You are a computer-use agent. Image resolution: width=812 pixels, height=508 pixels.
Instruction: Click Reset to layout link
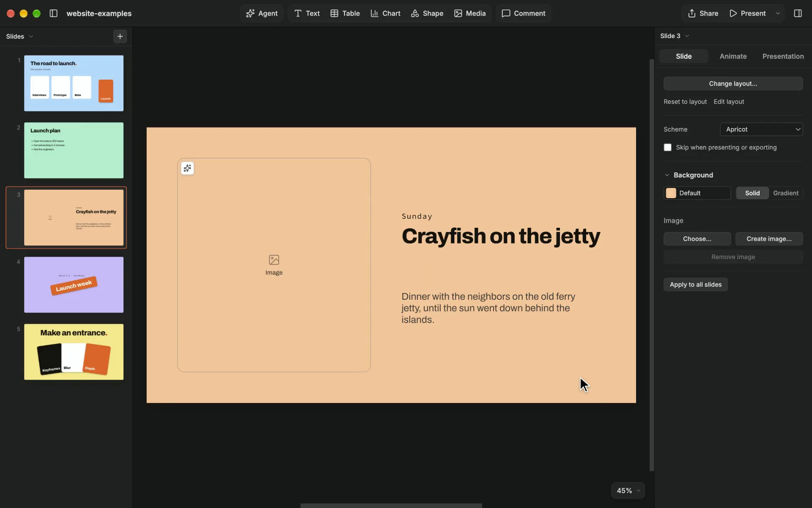pyautogui.click(x=685, y=102)
